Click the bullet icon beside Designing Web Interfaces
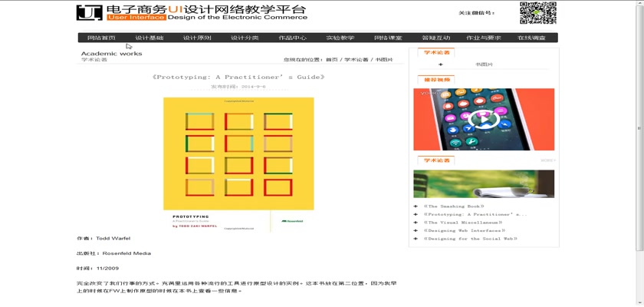Screen dimensions: 644x307 [x=416, y=230]
